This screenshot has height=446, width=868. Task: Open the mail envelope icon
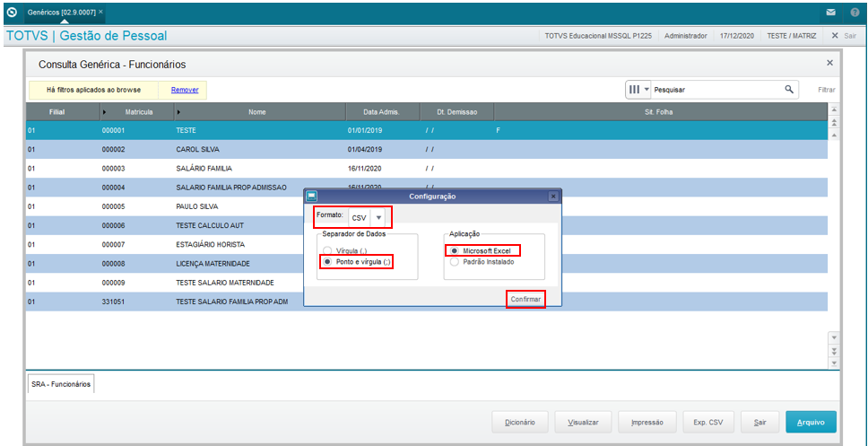pos(831,13)
